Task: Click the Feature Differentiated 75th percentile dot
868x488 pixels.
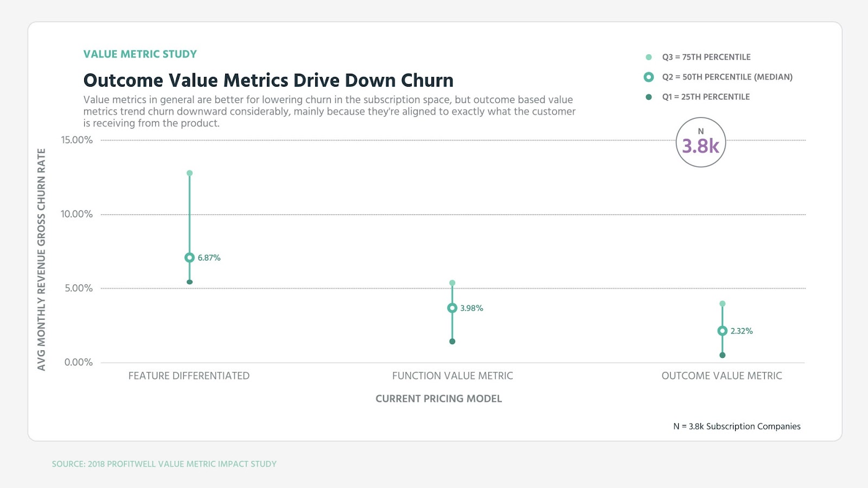Action: 189,173
